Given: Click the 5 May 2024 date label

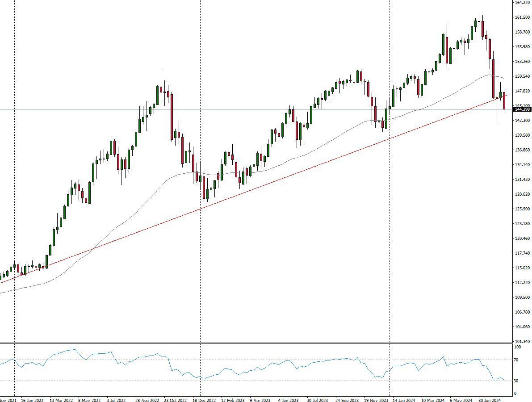Looking at the screenshot, I should (461, 401).
